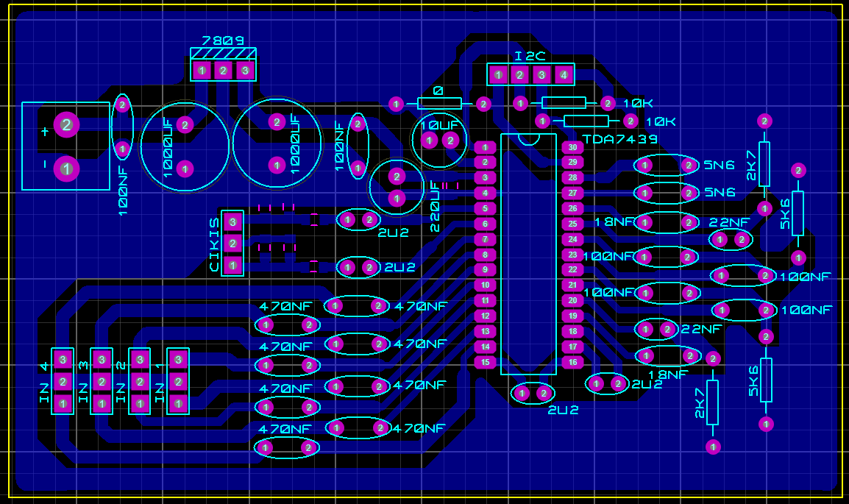Select pin 1 pad of the TDA7439
Image resolution: width=849 pixels, height=504 pixels.
[485, 147]
